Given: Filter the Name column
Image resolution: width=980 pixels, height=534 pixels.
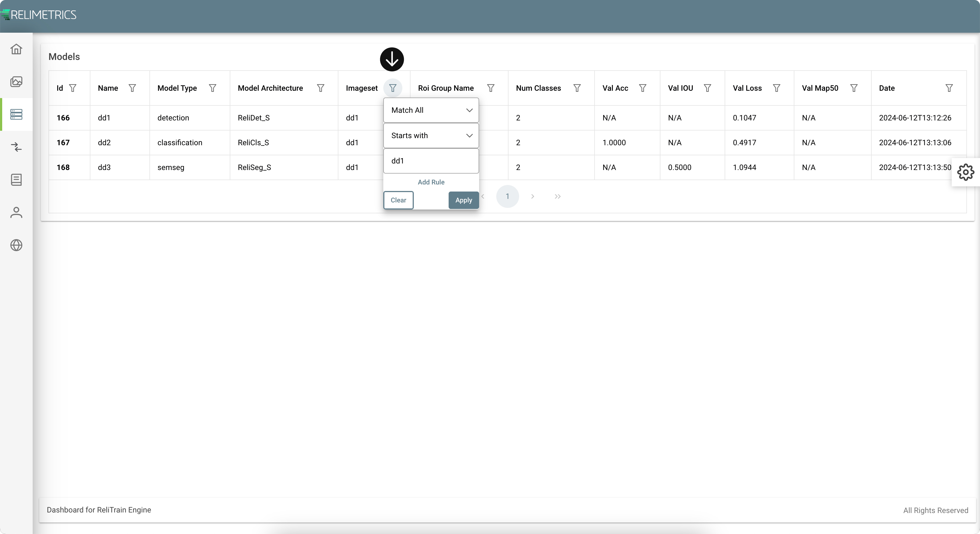Looking at the screenshot, I should tap(132, 88).
